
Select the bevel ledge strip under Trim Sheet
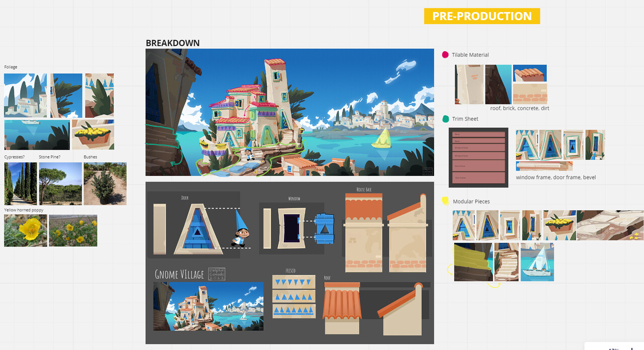(544, 166)
